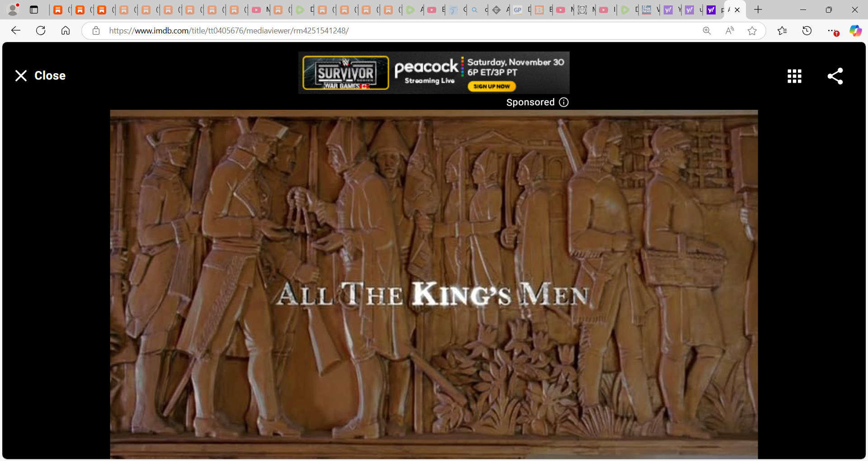The width and height of the screenshot is (868, 461).
Task: Go to the browser home page
Action: click(x=66, y=31)
